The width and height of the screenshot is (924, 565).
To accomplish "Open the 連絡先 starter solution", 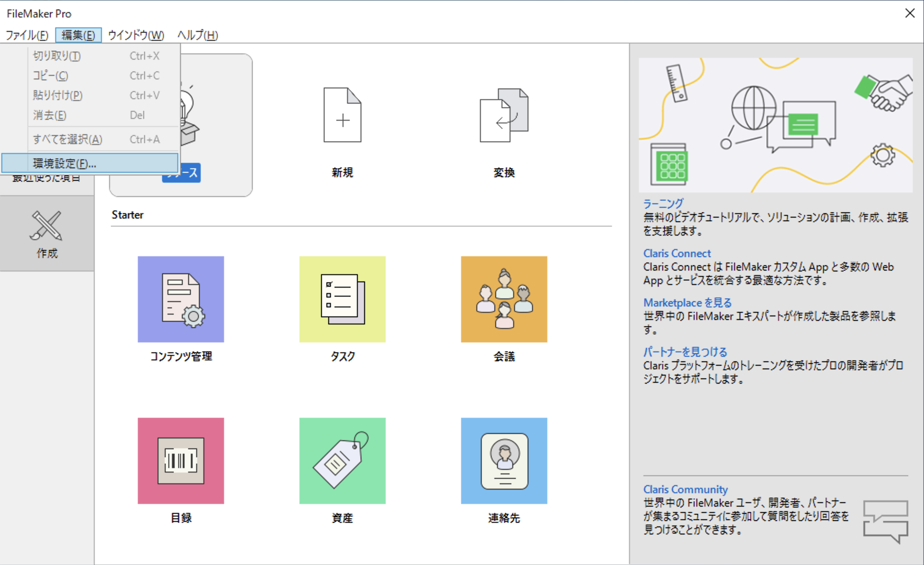I will tap(504, 460).
